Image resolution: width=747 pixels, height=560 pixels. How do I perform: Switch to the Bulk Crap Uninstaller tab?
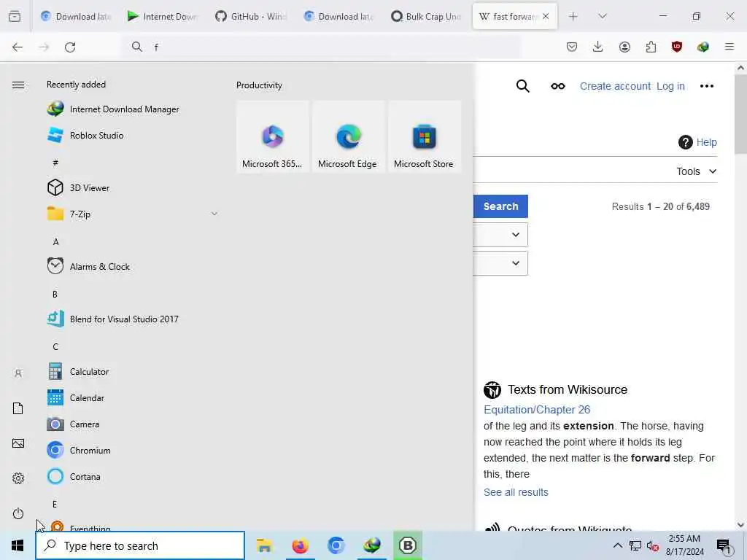click(425, 16)
